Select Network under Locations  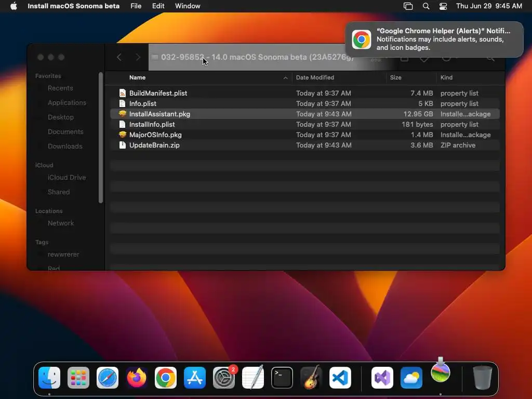coord(61,223)
